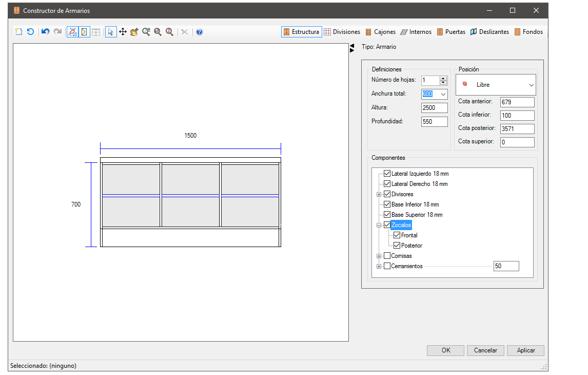The width and height of the screenshot is (588, 375).
Task: Uncheck the Posterior zocalo checkbox
Action: click(397, 246)
